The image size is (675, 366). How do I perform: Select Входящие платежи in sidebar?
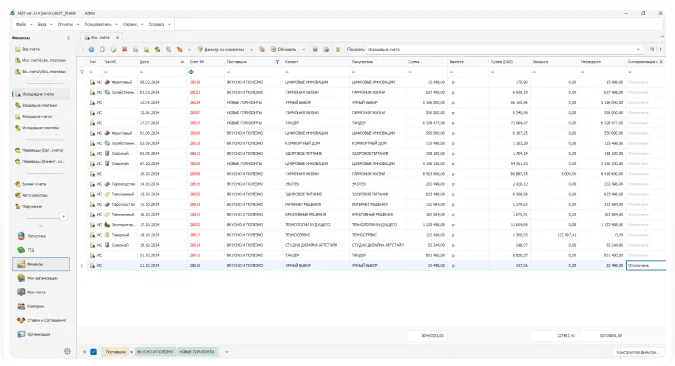click(36, 105)
